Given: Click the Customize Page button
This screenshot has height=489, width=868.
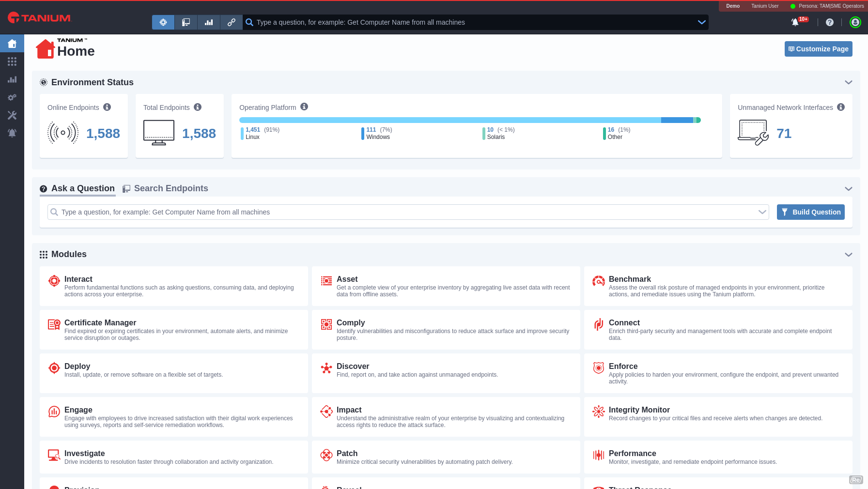Looking at the screenshot, I should click(818, 49).
